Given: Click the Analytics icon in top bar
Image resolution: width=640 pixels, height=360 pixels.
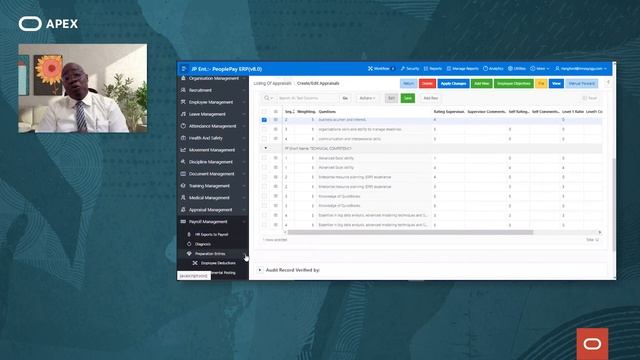Looking at the screenshot, I should pos(485,69).
